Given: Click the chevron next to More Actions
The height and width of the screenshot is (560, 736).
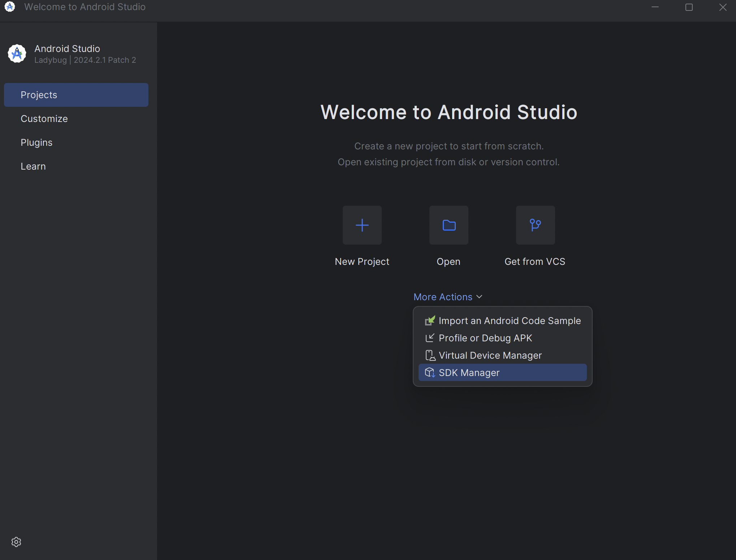Looking at the screenshot, I should 480,297.
